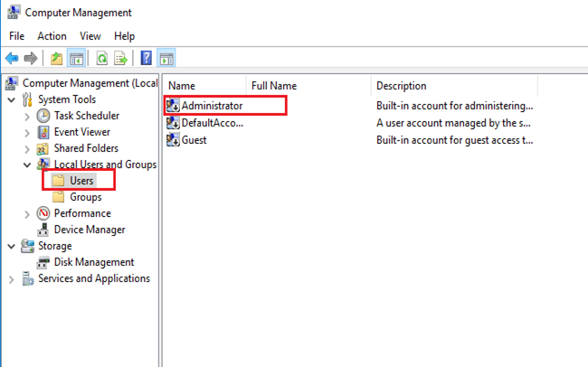Select the Shared Folders tree label

coord(86,148)
